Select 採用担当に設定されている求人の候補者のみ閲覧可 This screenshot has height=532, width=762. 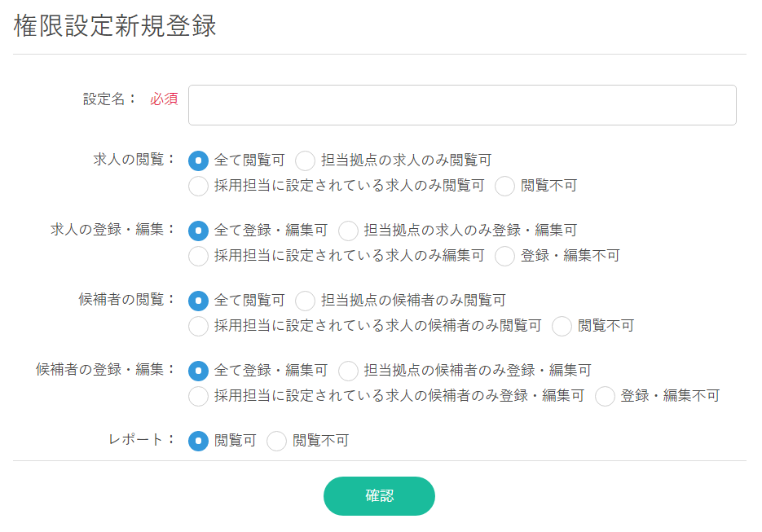199,326
